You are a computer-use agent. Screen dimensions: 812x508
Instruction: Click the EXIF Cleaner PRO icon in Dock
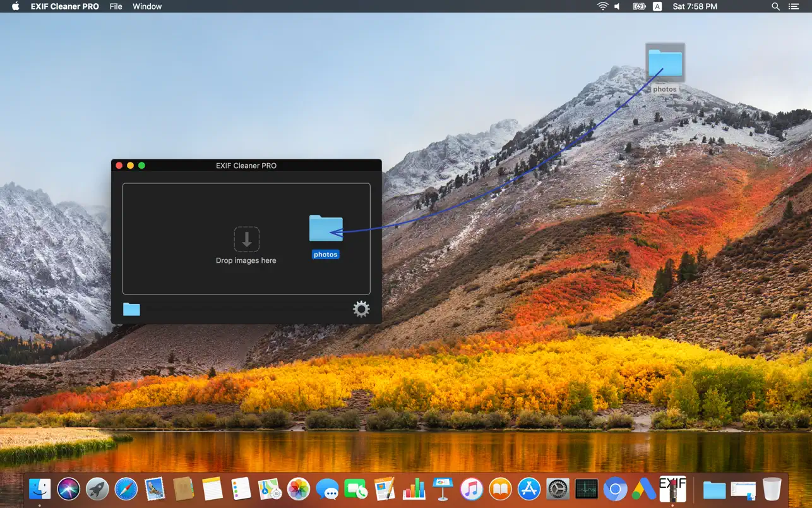click(673, 488)
